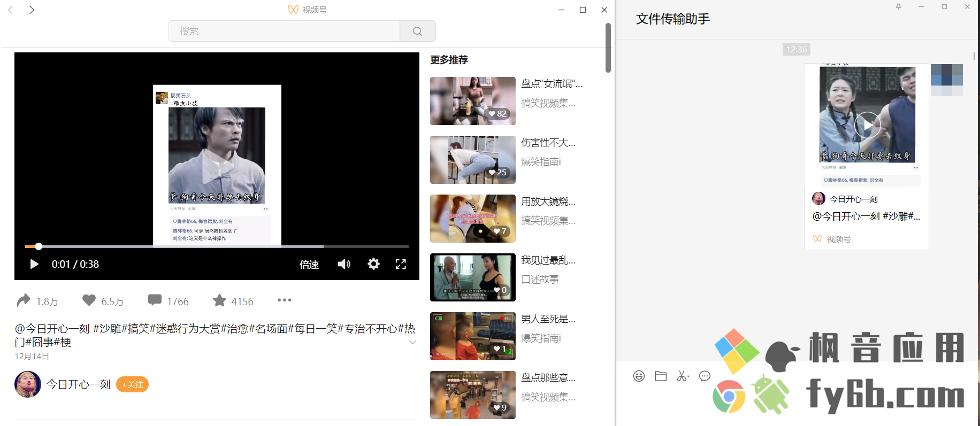Switch the video to fullscreen
Viewport: 980px width, 426px height.
pyautogui.click(x=401, y=264)
